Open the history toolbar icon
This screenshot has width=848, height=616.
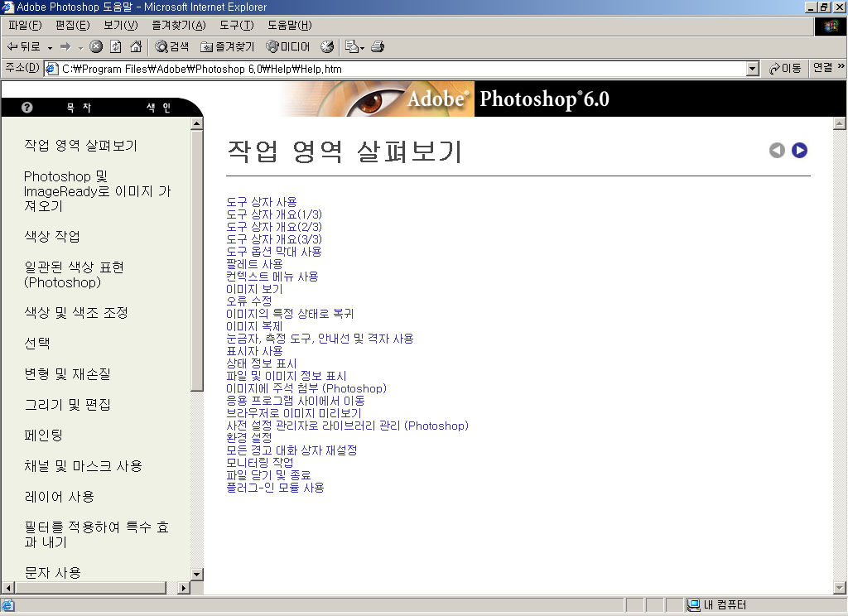click(x=327, y=47)
